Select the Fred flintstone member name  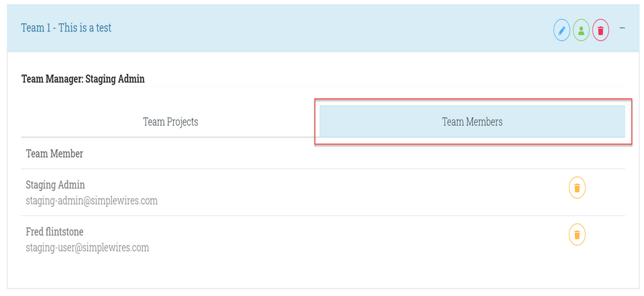pos(54,232)
